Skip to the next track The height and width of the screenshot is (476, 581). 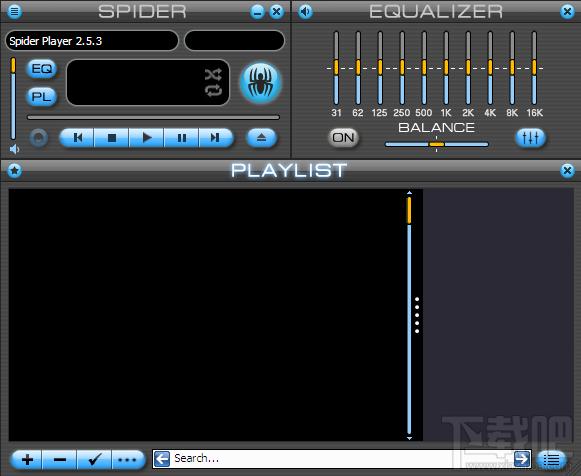[216, 138]
